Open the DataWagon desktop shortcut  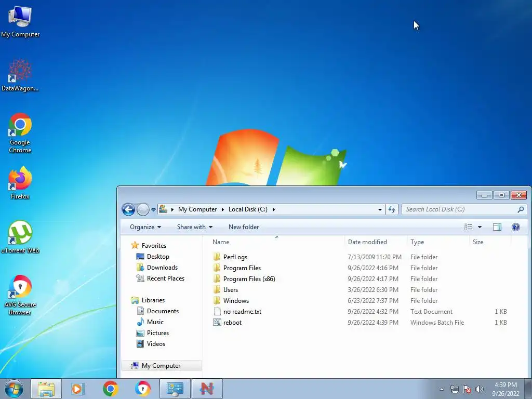click(20, 75)
